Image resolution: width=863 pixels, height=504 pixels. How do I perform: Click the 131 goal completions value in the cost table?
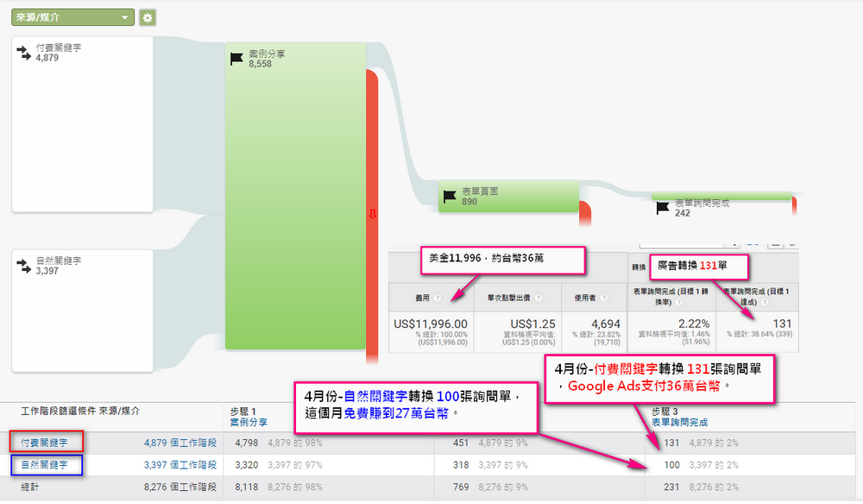click(782, 324)
